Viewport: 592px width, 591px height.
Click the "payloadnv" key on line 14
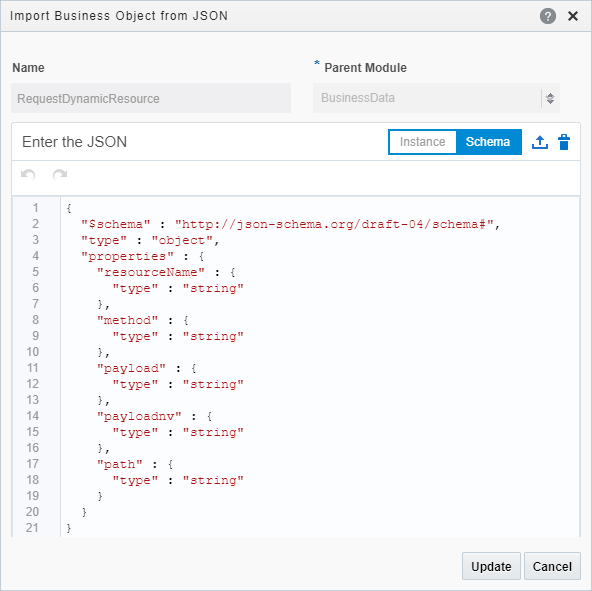pos(139,416)
